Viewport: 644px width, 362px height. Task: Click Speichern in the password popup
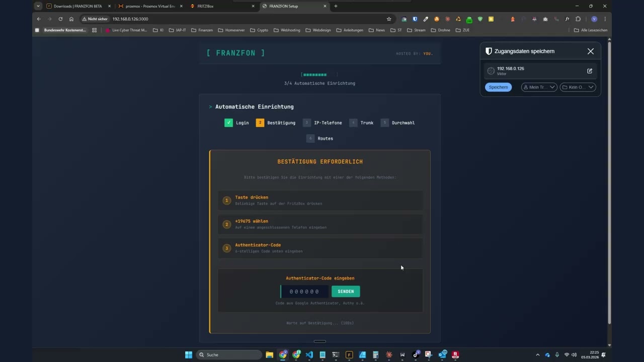point(498,87)
